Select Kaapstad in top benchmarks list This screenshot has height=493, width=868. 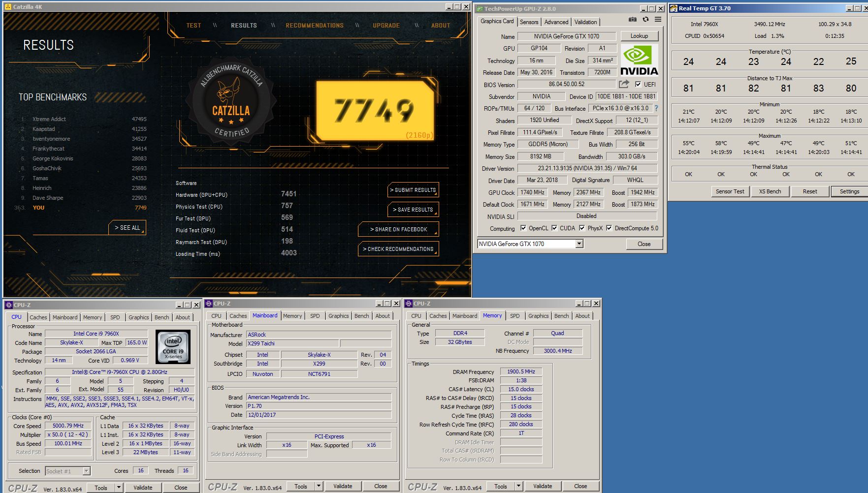(84, 129)
